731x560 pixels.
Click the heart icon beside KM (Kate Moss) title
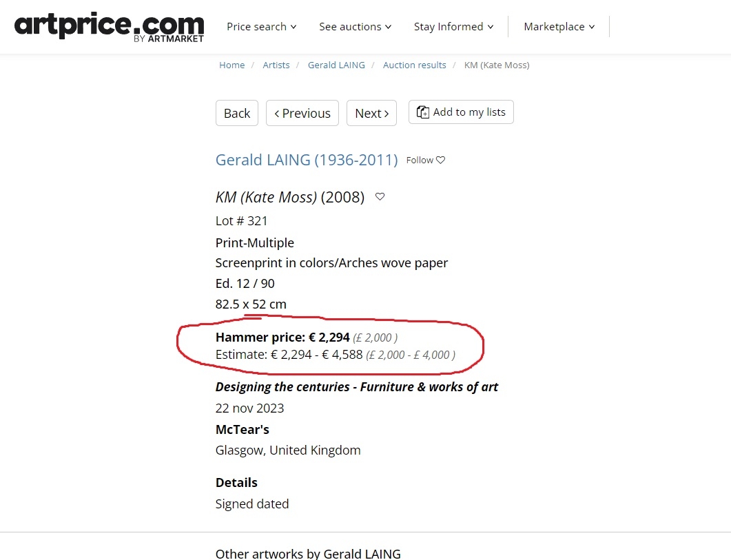coord(380,197)
